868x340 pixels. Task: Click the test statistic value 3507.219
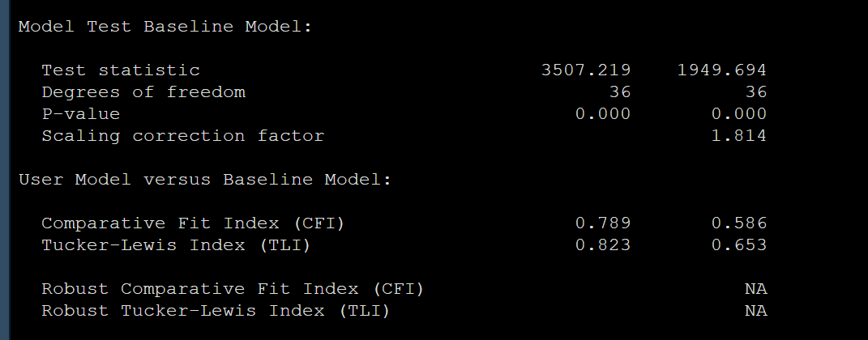point(586,70)
